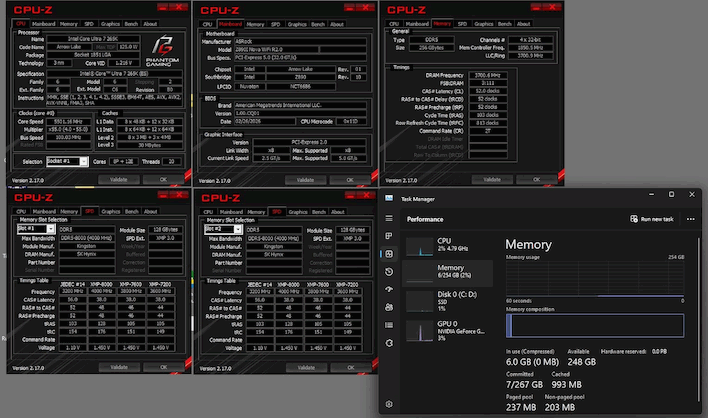Click the Core Speed value field

(69, 121)
